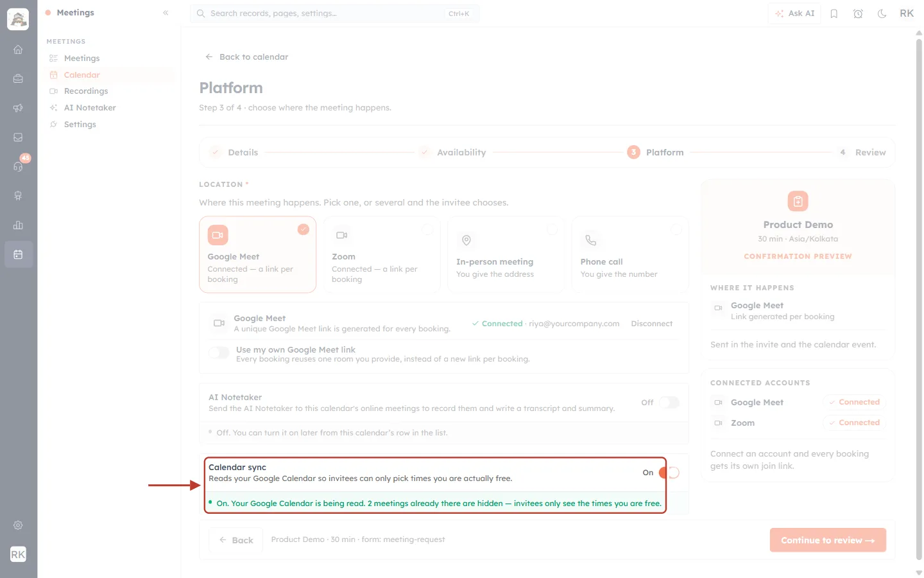Open the RK profile initials in the top bar
The width and height of the screenshot is (924, 578).
coord(907,13)
